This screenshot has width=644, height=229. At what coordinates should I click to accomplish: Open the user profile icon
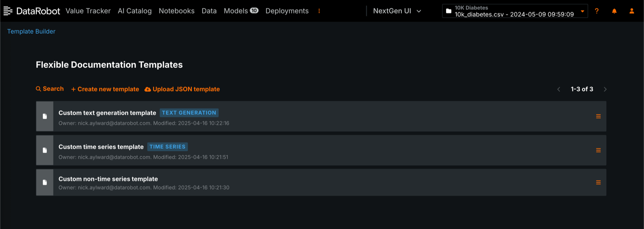(632, 11)
